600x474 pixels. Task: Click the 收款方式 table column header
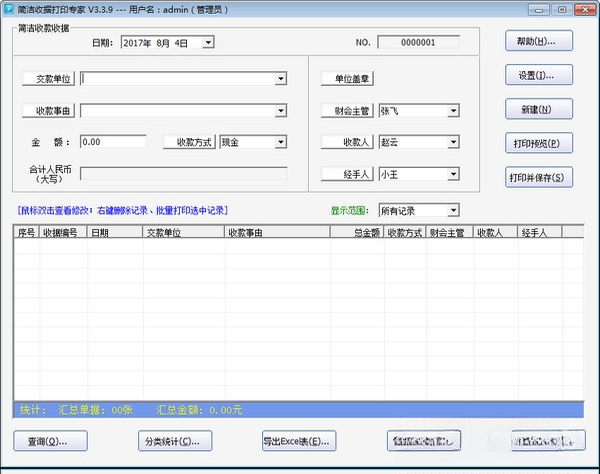coord(405,232)
